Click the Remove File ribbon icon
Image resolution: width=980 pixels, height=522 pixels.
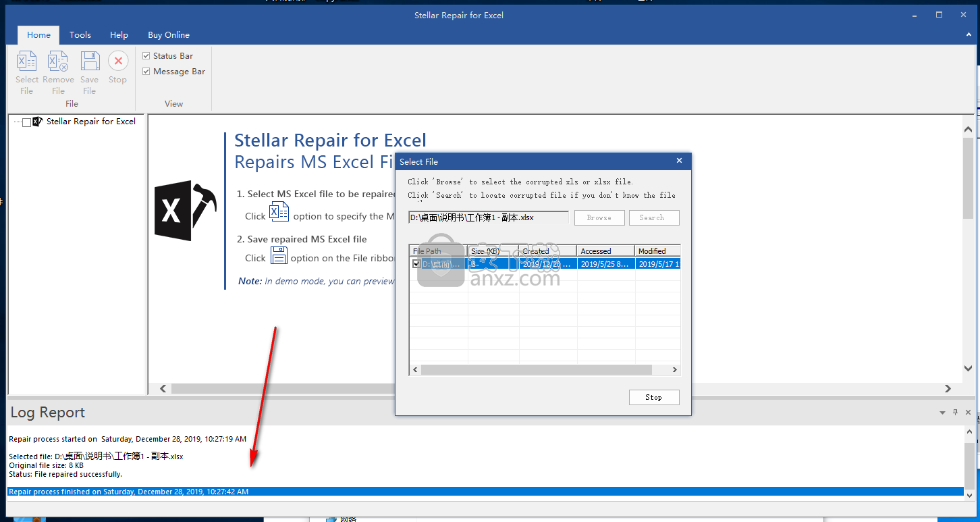pos(58,61)
